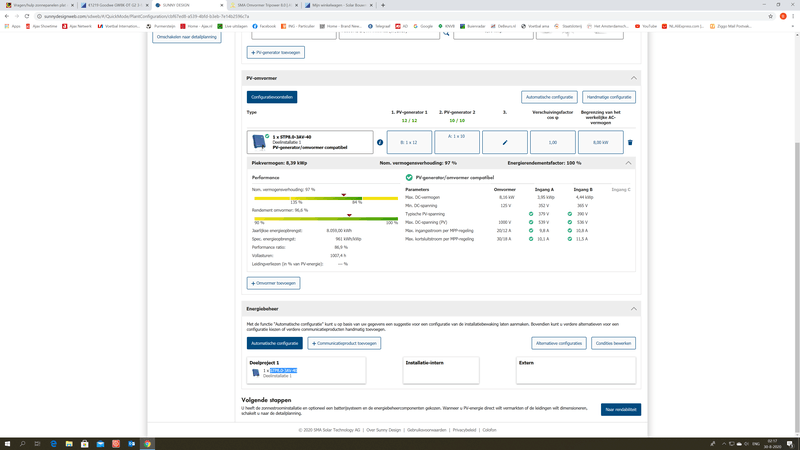
Task: Open File Explorer from the taskbar
Action: pyautogui.click(x=69, y=444)
